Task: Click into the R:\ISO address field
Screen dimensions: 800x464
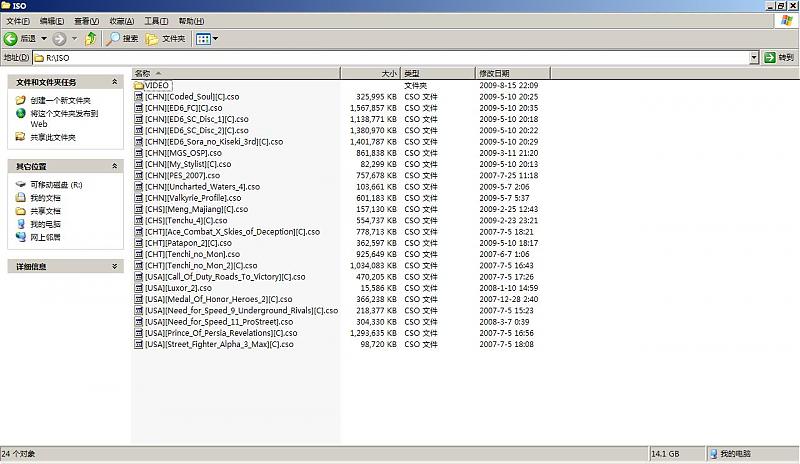Action: point(391,58)
